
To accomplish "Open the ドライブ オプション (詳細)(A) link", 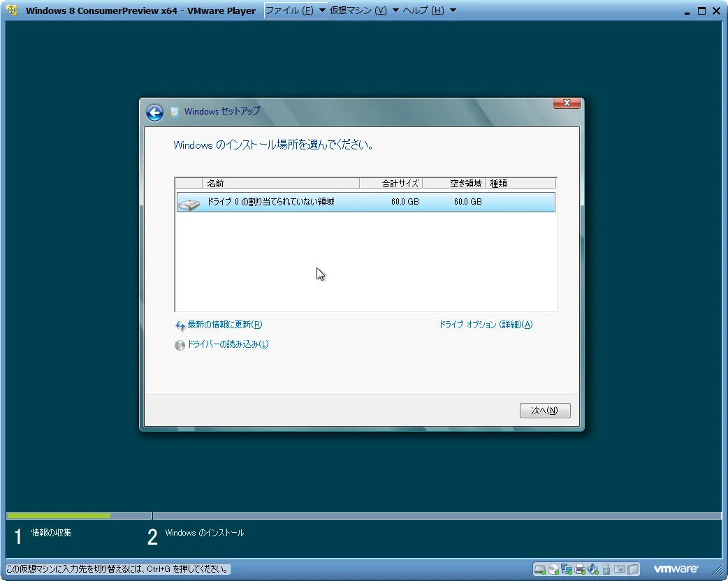I will [486, 325].
